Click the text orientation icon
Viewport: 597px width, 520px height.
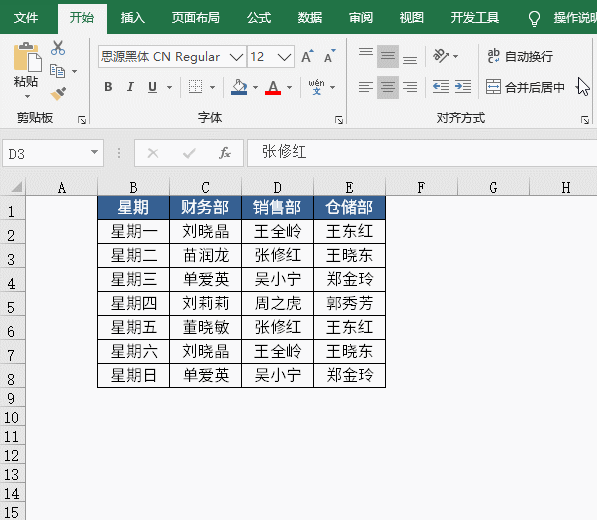point(441,56)
